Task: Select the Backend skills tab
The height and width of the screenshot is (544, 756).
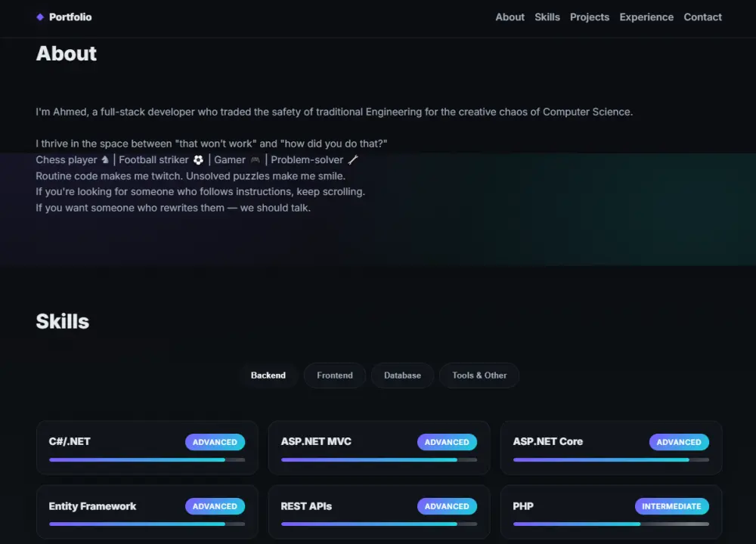Action: tap(268, 376)
